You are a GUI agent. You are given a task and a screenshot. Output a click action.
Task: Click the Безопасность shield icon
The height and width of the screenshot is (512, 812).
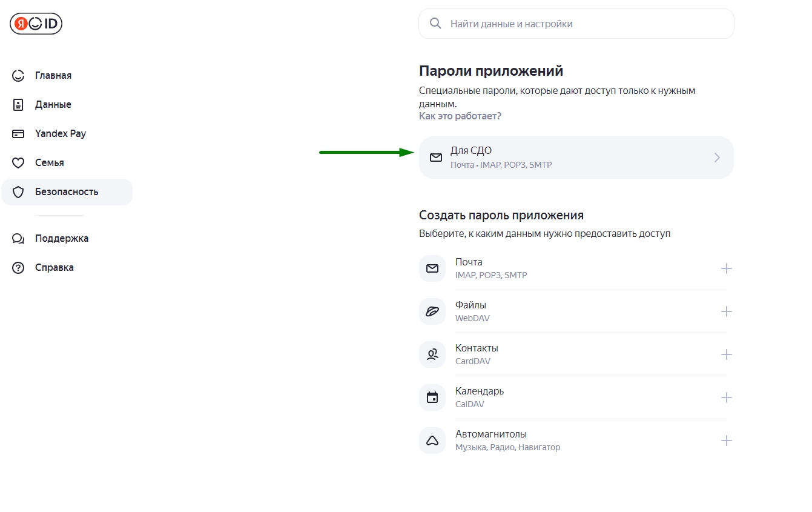(18, 192)
